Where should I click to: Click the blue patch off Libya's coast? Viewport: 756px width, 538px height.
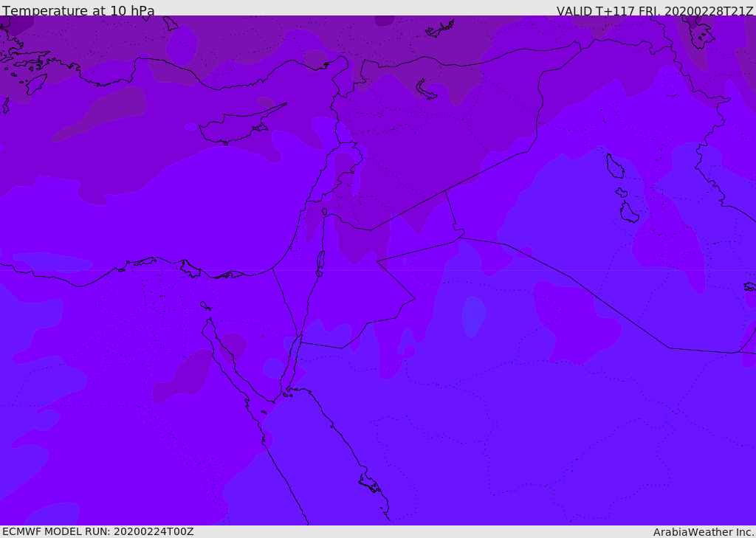point(52,262)
